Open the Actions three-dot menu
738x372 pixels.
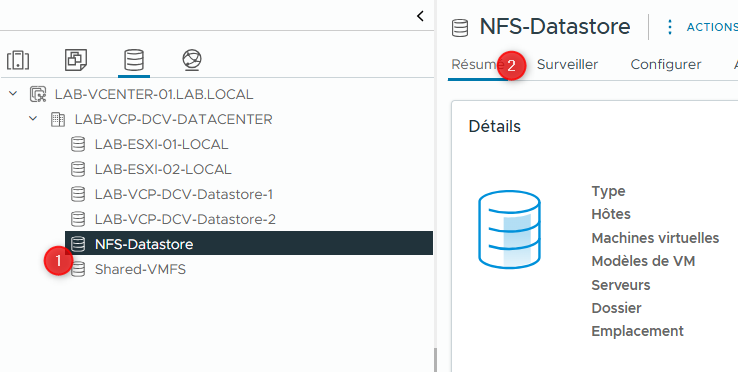pyautogui.click(x=669, y=27)
